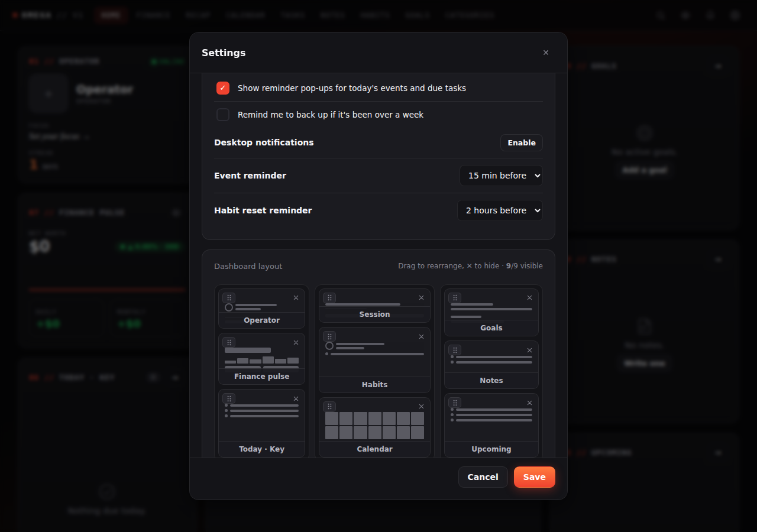Click the '9/9 visible' hint text
Image resolution: width=757 pixels, height=532 pixels.
click(x=525, y=266)
